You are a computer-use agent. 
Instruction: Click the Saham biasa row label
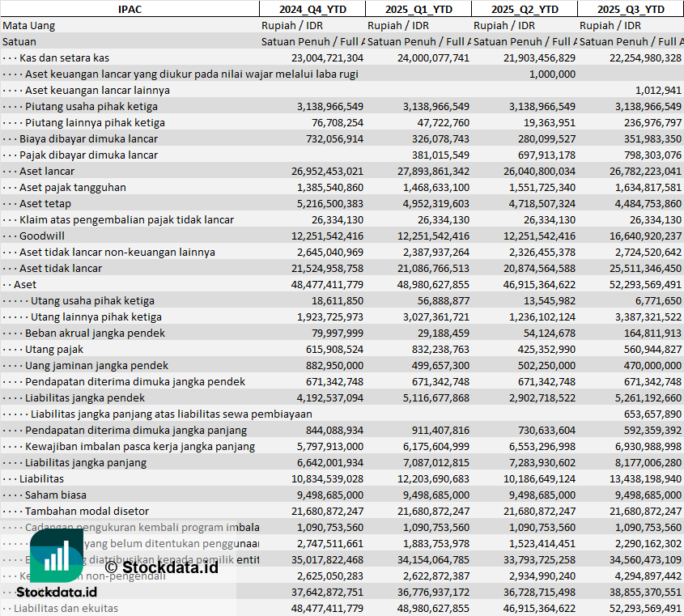pyautogui.click(x=55, y=495)
